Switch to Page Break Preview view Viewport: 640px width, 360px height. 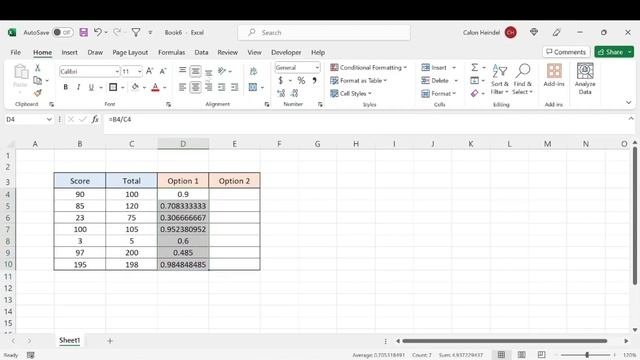541,355
